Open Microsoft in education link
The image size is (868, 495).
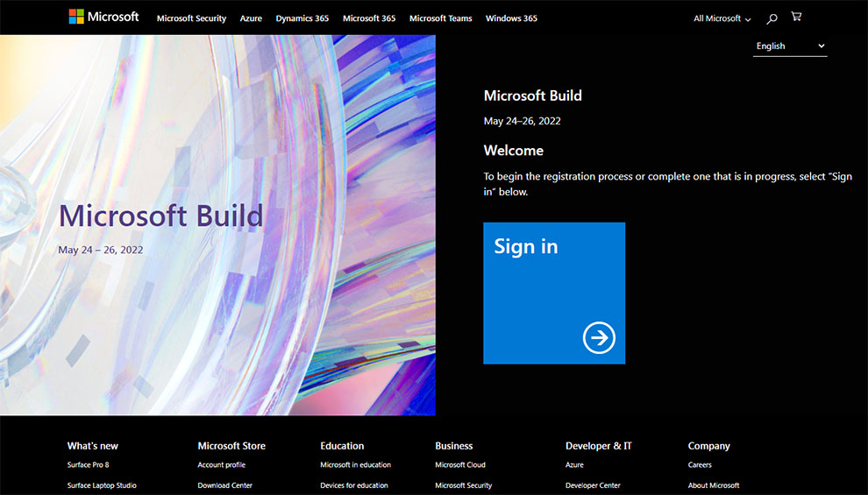pyautogui.click(x=355, y=465)
